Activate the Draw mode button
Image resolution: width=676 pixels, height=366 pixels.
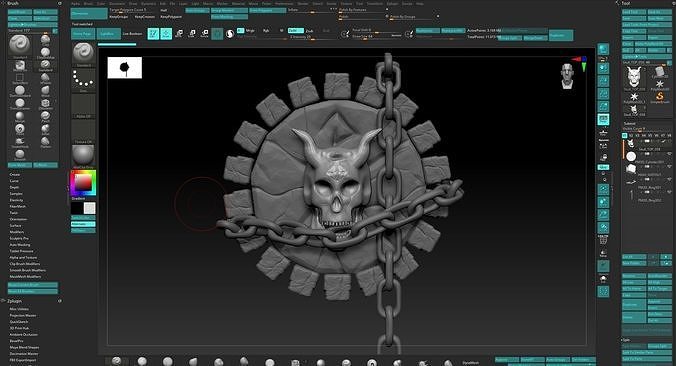(x=166, y=34)
